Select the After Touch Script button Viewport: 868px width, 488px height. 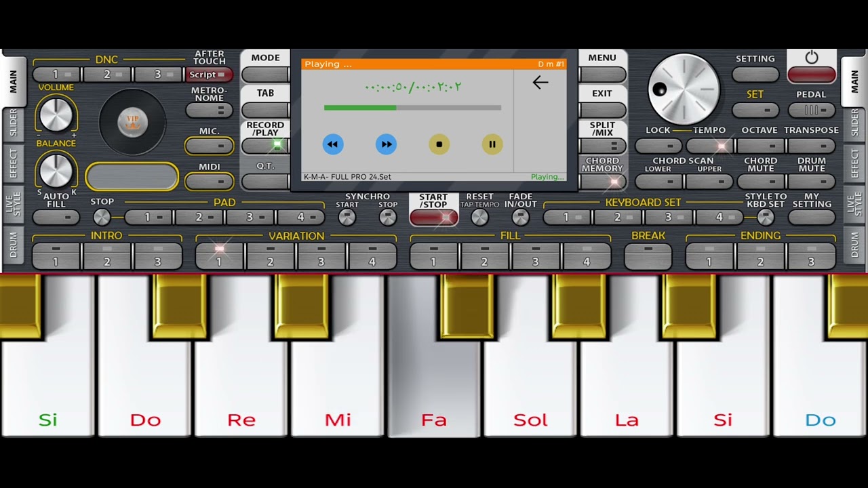tap(209, 75)
